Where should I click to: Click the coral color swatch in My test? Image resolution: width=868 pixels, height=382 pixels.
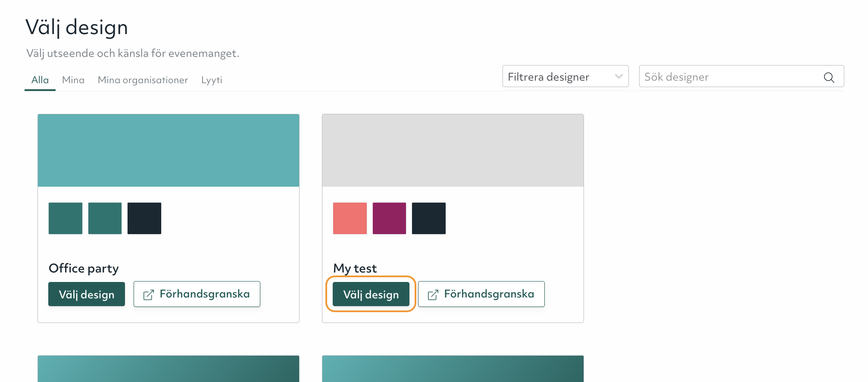[350, 218]
